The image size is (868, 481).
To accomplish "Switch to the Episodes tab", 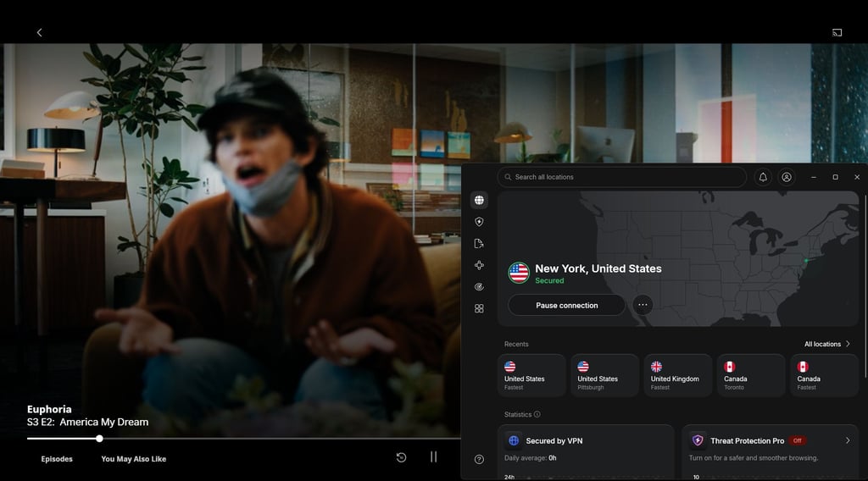I will point(57,459).
